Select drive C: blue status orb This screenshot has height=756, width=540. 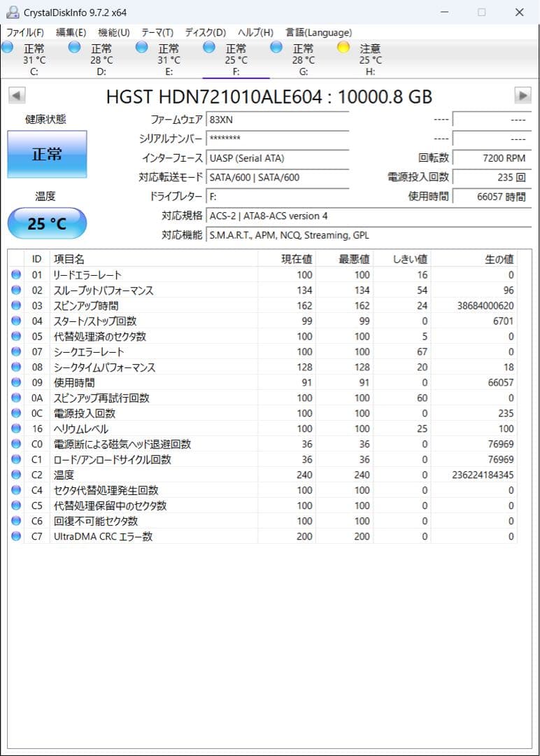[7, 48]
